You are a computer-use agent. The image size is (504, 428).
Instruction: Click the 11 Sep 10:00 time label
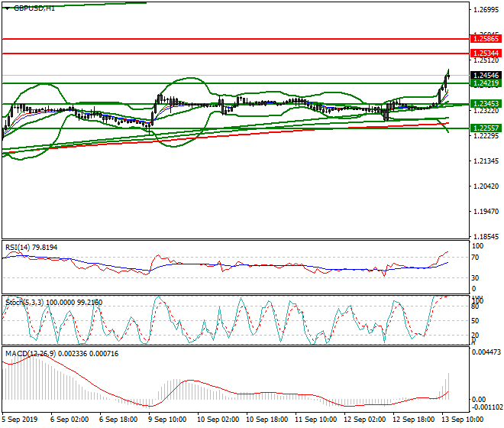(315, 420)
